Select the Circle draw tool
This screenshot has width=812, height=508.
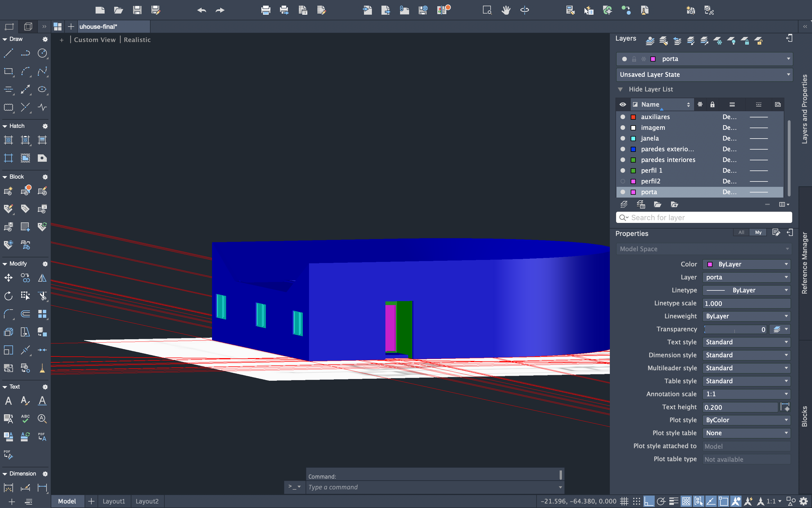click(42, 53)
